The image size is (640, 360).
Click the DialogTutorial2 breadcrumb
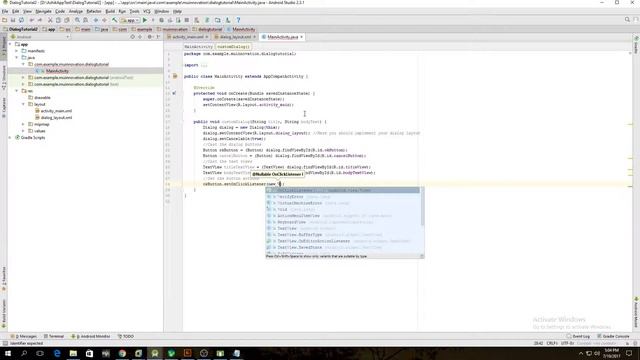tap(20, 29)
